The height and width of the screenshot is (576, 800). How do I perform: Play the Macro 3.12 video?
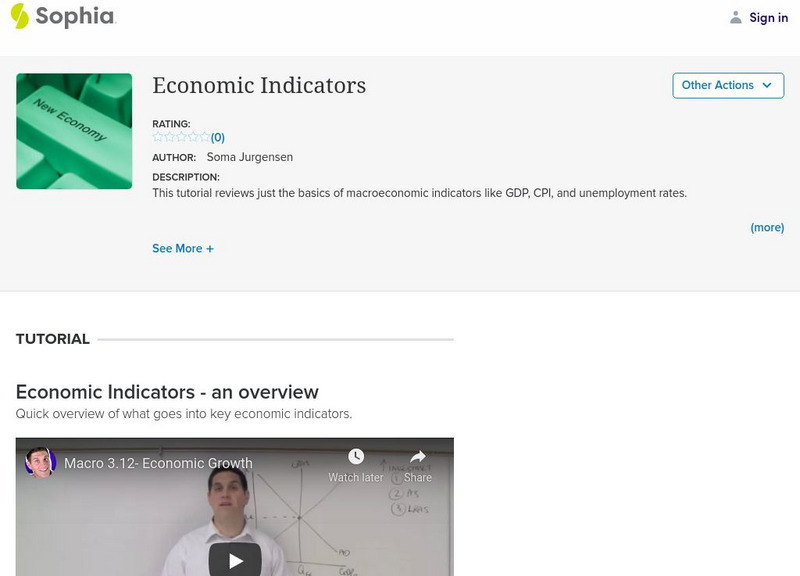(235, 560)
